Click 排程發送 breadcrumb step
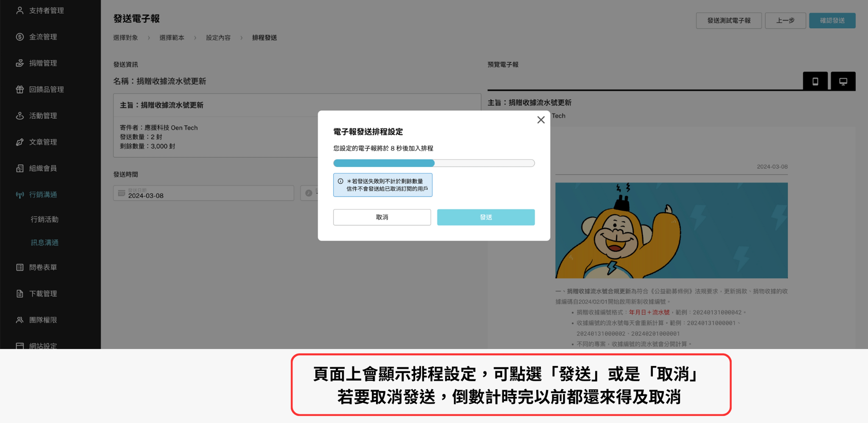The height and width of the screenshot is (423, 868). pos(264,38)
